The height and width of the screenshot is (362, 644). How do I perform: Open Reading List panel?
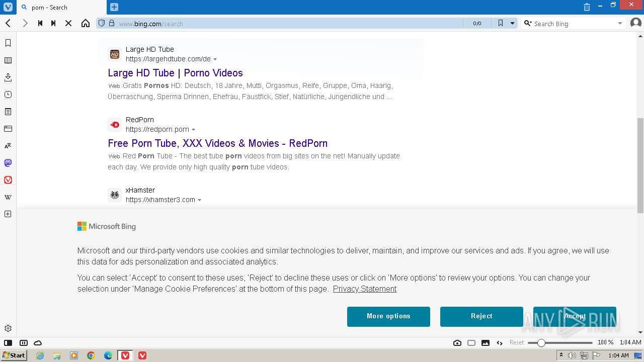(x=8, y=60)
